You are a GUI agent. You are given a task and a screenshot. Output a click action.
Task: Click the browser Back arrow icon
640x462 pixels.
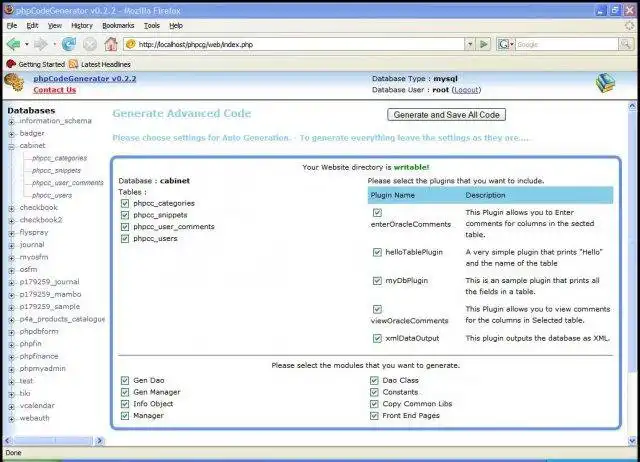(x=14, y=44)
